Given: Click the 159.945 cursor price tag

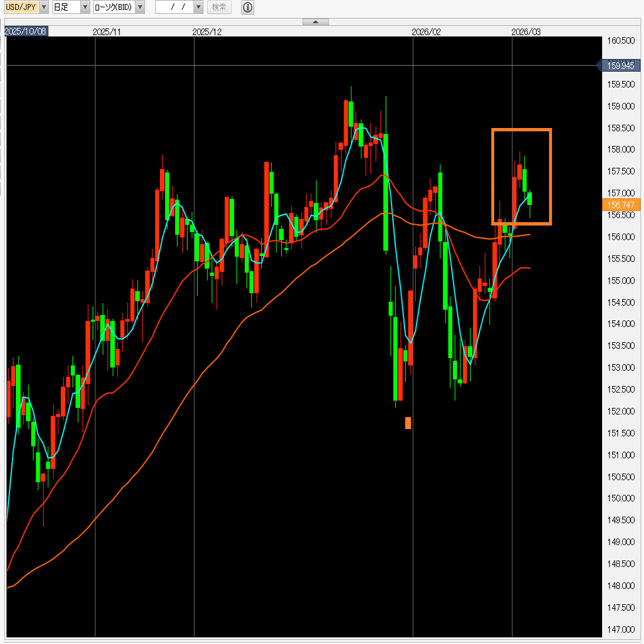Looking at the screenshot, I should point(620,65).
